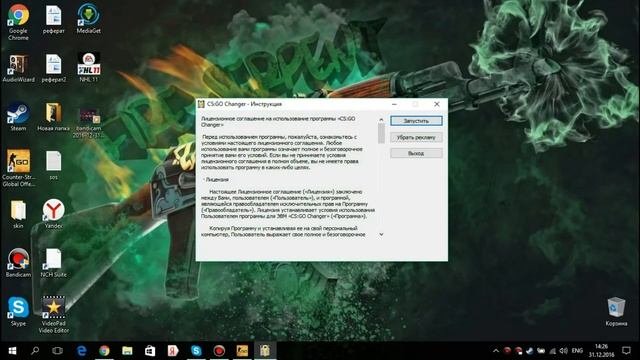
Task: Open the Action Center notifications icon
Action: (x=626, y=351)
